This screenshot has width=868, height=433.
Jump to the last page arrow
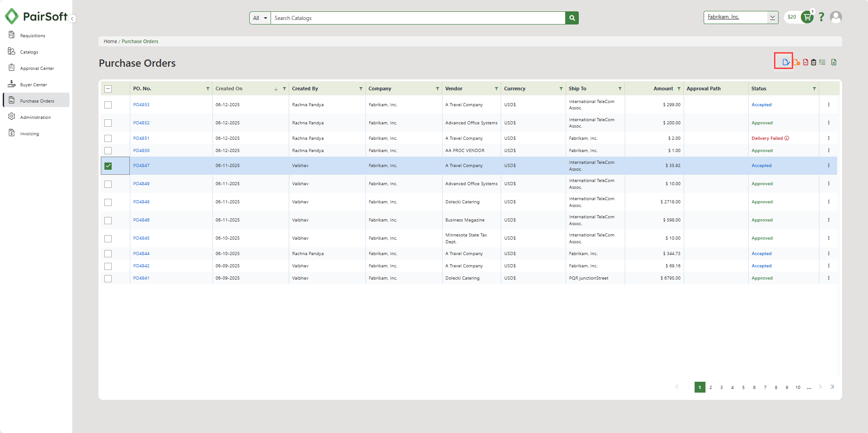[x=832, y=387]
